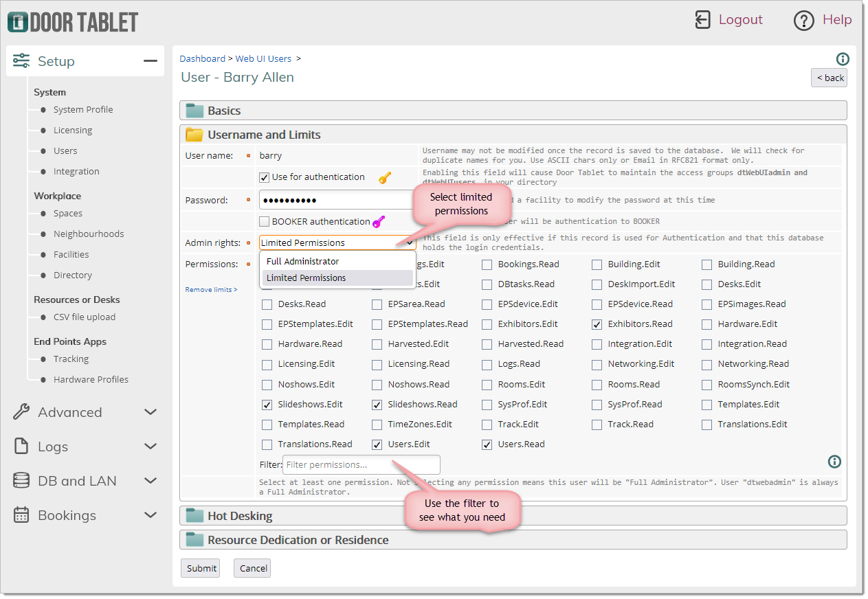Click the pink key icon by BOOKER authentication

pos(379,222)
